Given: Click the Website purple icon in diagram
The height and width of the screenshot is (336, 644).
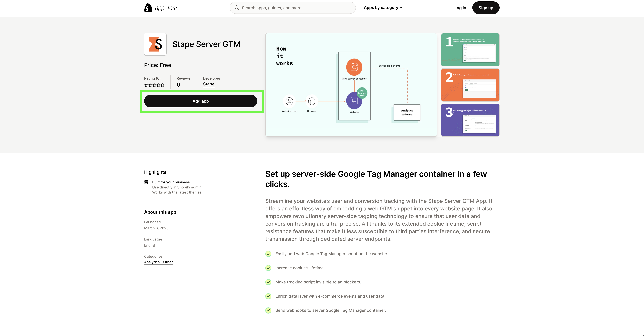Looking at the screenshot, I should (x=354, y=101).
